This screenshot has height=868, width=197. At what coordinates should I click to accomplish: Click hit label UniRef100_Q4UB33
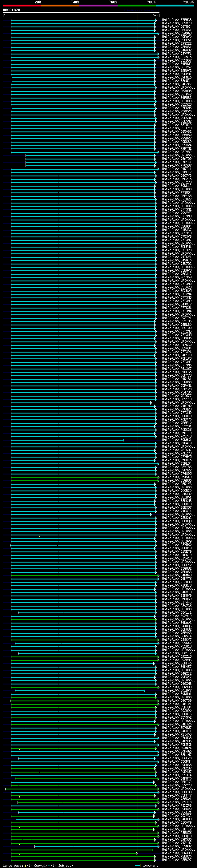[x=176, y=819]
